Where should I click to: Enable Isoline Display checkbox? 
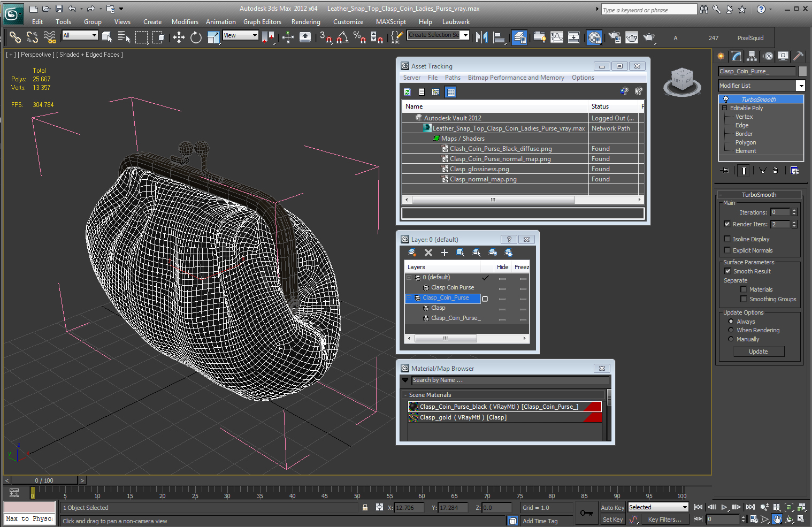point(727,239)
